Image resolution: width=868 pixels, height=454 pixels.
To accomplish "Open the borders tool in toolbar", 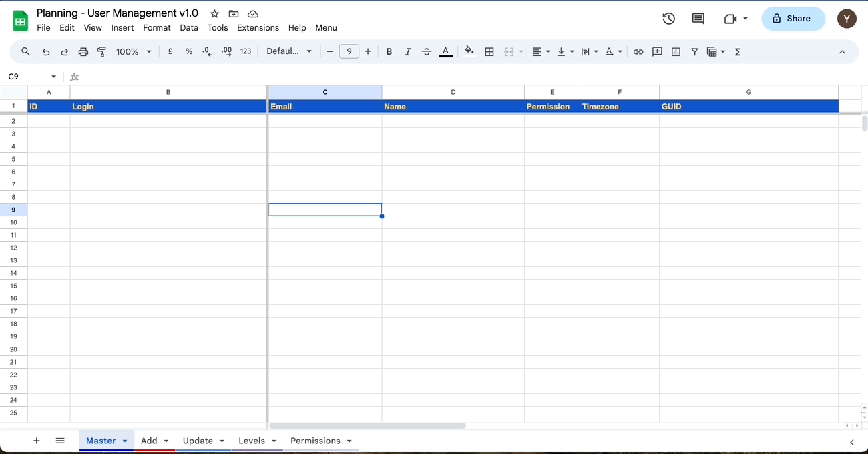I will 489,52.
